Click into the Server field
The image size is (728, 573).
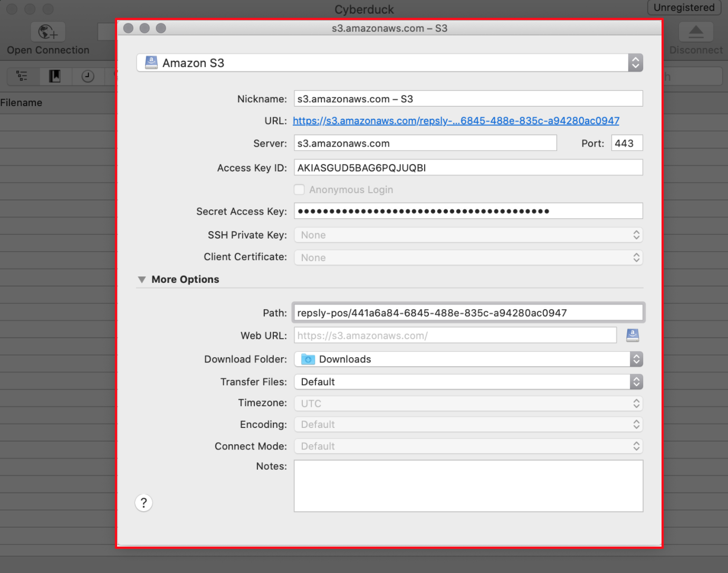point(425,143)
